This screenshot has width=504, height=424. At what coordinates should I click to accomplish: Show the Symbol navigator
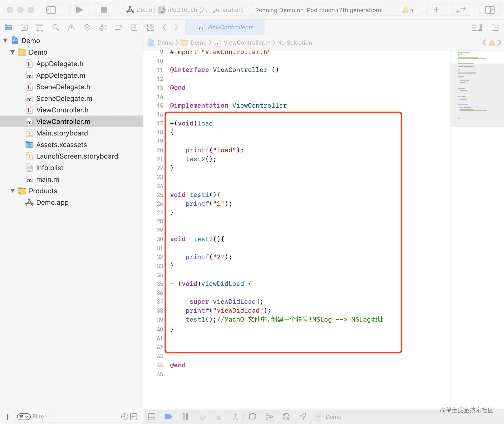[x=40, y=27]
